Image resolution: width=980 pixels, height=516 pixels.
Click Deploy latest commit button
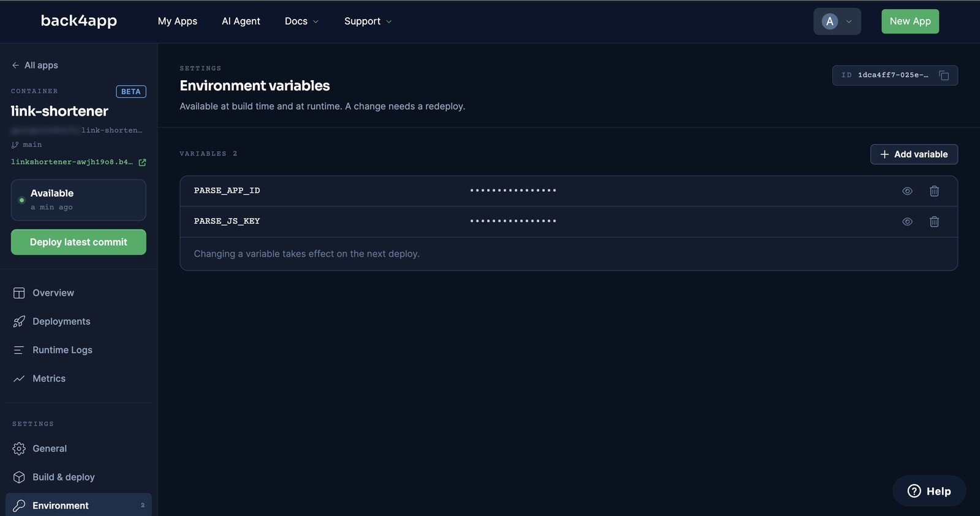coord(78,242)
